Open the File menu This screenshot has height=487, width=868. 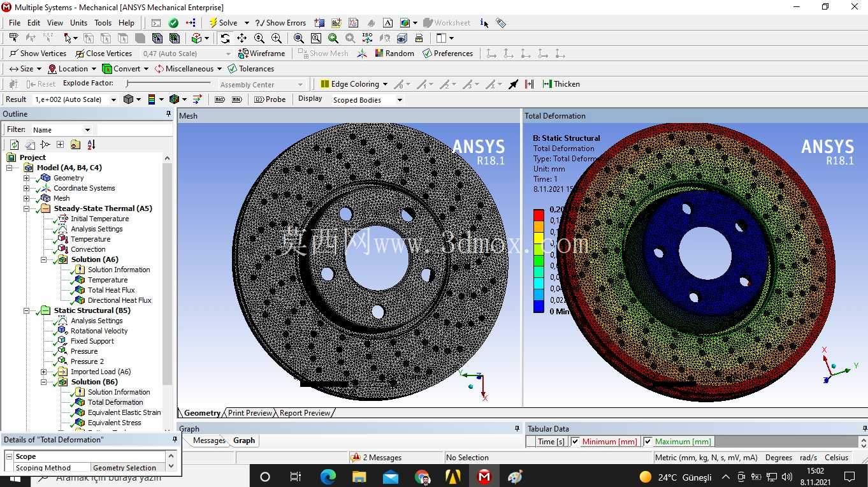point(15,23)
